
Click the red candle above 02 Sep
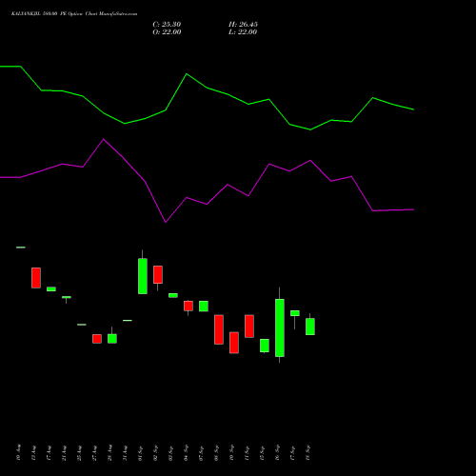click(x=158, y=274)
